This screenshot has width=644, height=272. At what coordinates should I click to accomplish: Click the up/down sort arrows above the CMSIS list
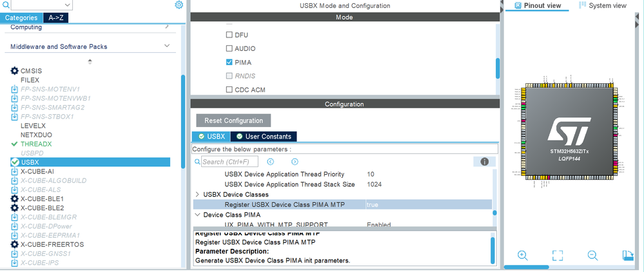[x=90, y=62]
